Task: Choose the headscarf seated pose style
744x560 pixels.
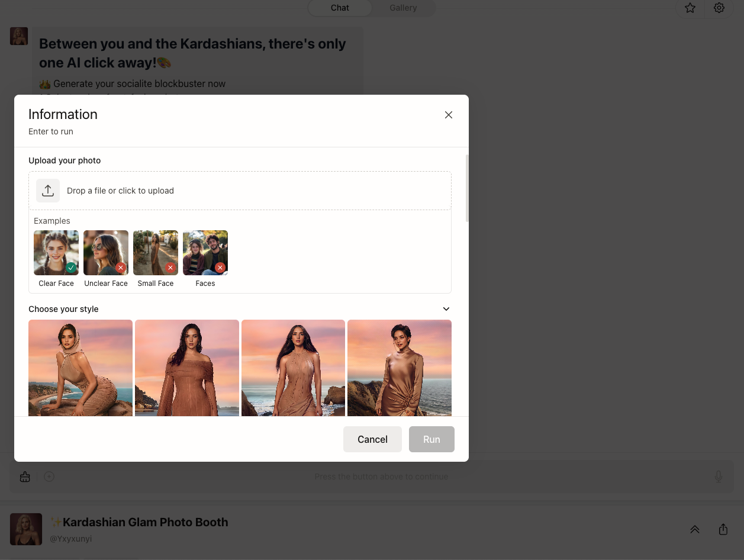Action: point(80,368)
